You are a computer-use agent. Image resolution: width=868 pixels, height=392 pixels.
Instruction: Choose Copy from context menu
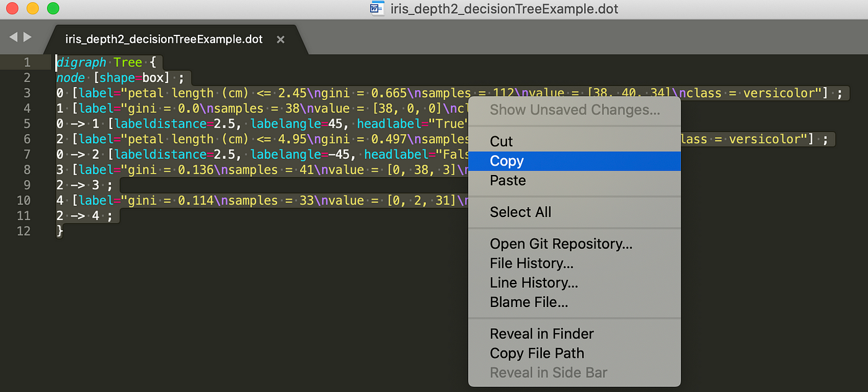[575, 161]
